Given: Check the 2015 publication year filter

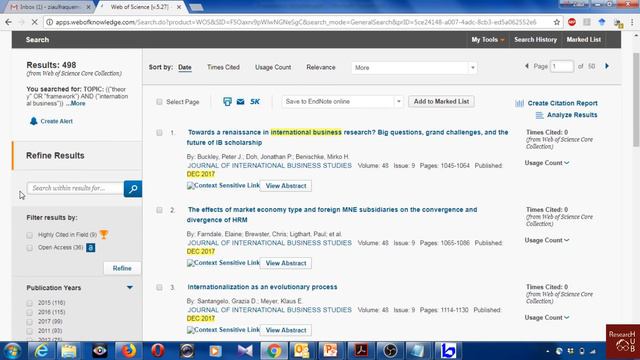Looking at the screenshot, I should coord(29,303).
